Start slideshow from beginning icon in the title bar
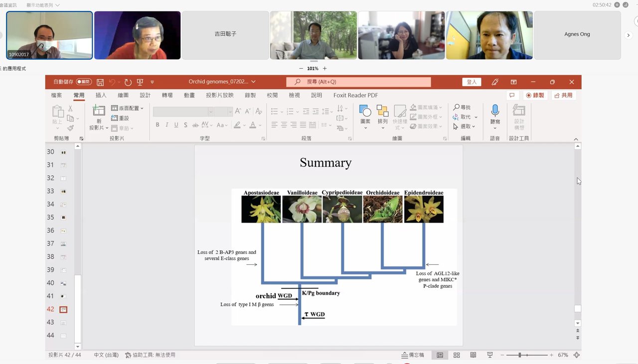 tap(140, 82)
